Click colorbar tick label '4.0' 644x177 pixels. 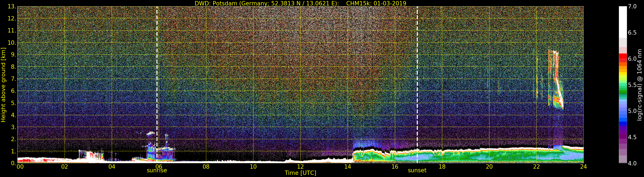(x=632, y=163)
